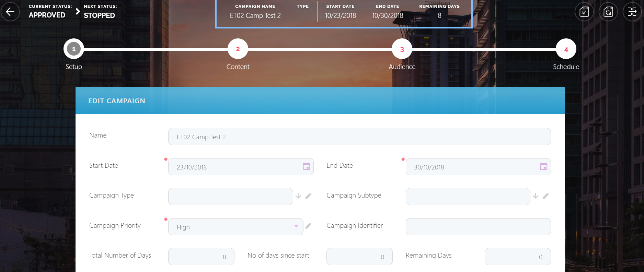The width and height of the screenshot is (644, 272).
Task: Click the save-and-close card icon
Action: pyautogui.click(x=584, y=12)
